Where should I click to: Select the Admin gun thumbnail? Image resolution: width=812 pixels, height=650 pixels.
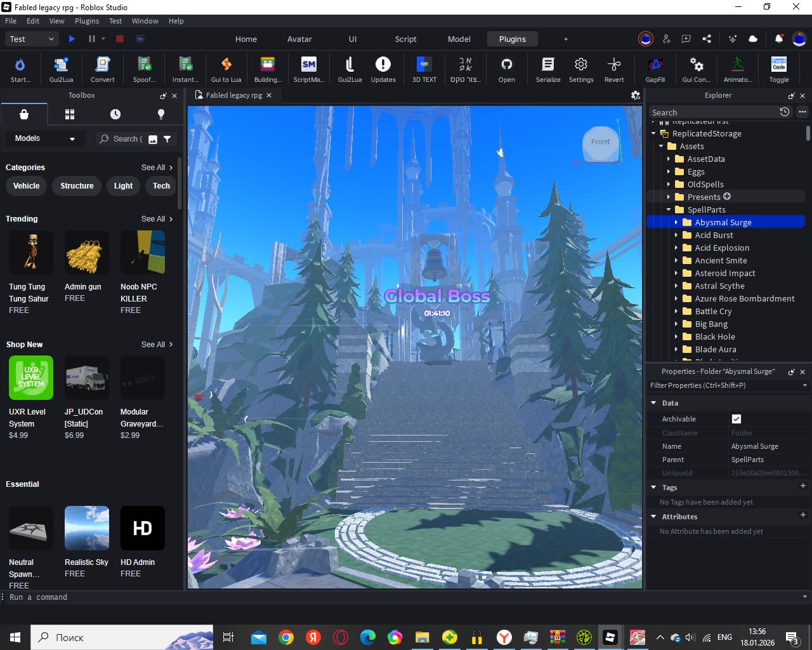[87, 253]
